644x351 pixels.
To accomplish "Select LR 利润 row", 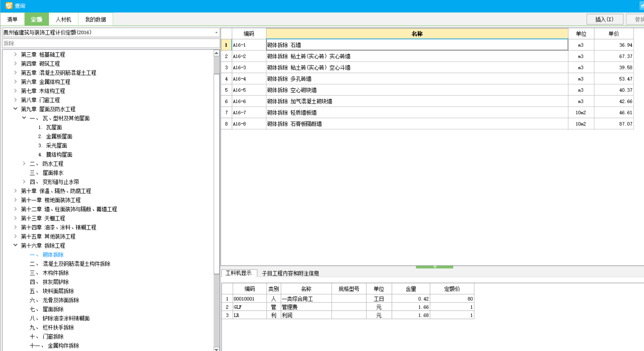I will (x=348, y=315).
